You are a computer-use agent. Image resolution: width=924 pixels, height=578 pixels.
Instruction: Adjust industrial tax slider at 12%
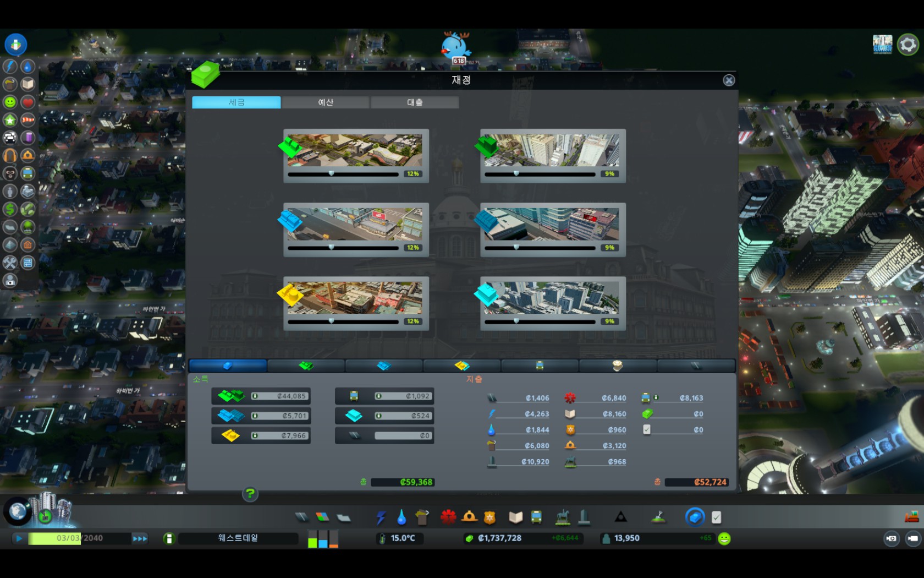(343, 321)
